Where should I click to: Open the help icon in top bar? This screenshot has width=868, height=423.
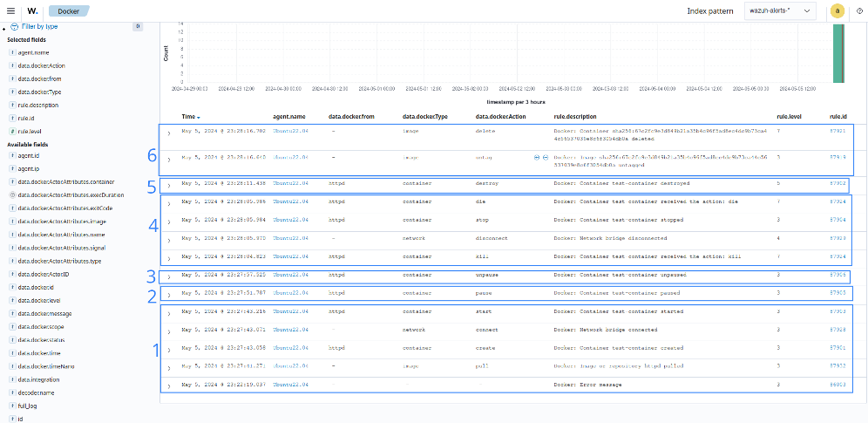coord(858,10)
